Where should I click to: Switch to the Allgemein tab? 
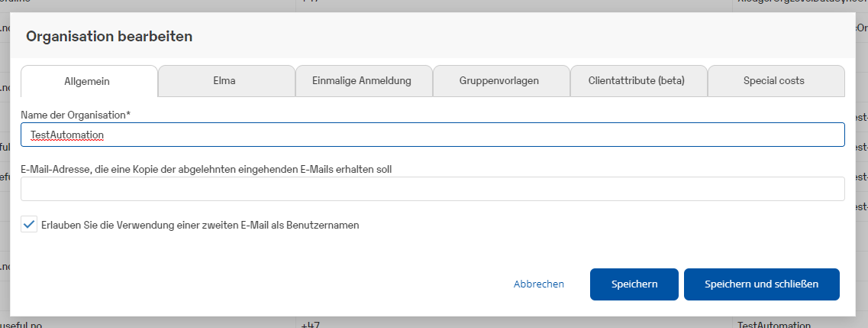point(89,81)
